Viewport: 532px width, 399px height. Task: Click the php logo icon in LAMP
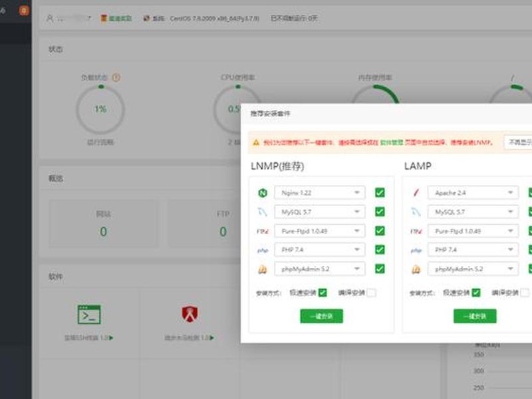click(x=416, y=251)
